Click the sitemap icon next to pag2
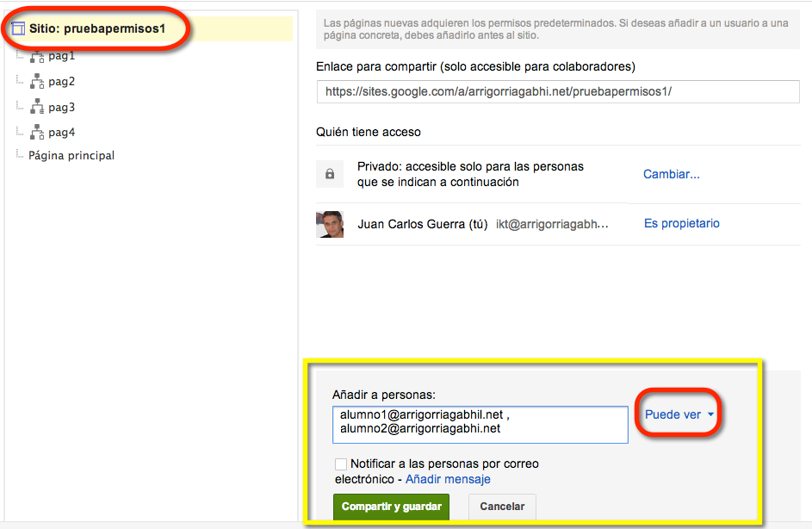Viewport: 812px width, 529px height. (x=37, y=81)
